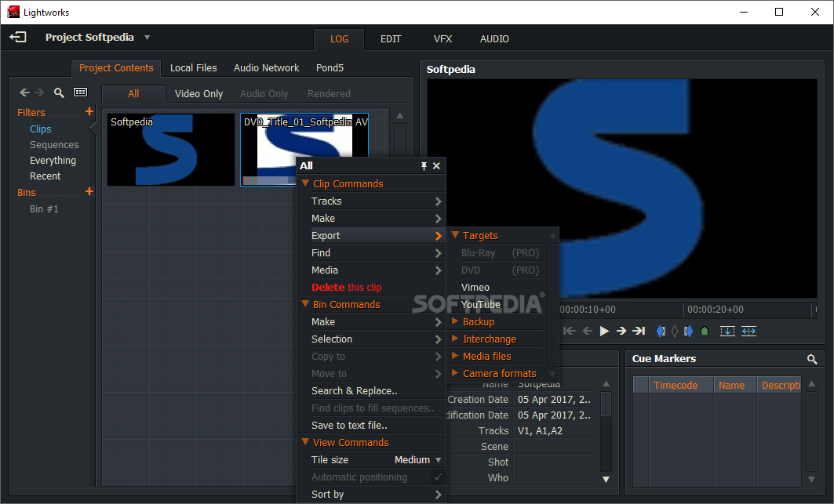
Task: Play the Softpedia clip
Action: click(604, 331)
